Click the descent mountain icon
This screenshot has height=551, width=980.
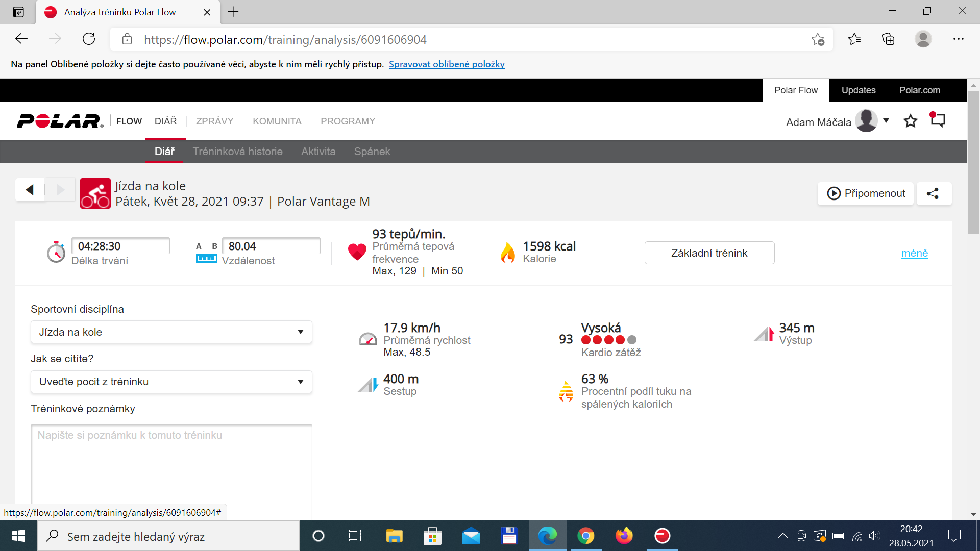point(367,384)
